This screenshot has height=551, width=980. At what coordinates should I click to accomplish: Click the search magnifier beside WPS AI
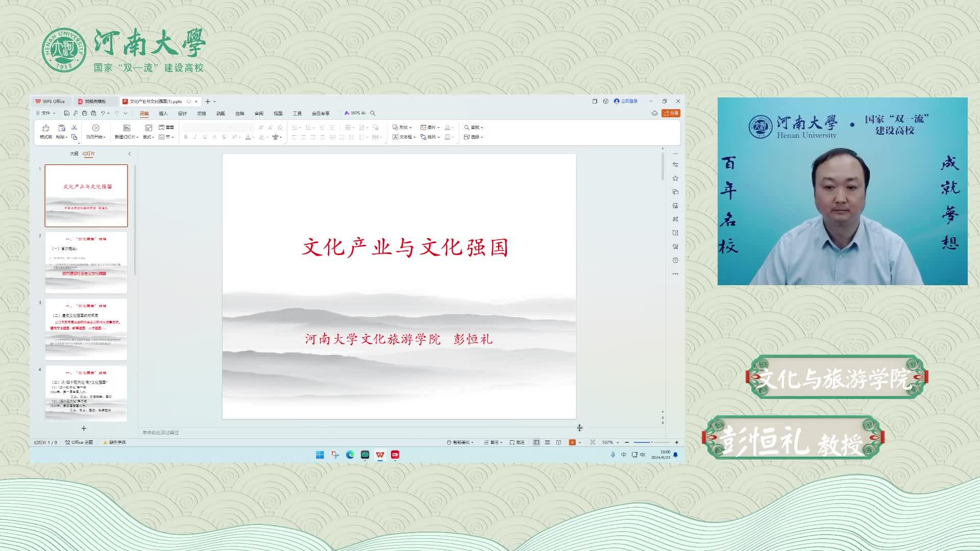point(373,113)
